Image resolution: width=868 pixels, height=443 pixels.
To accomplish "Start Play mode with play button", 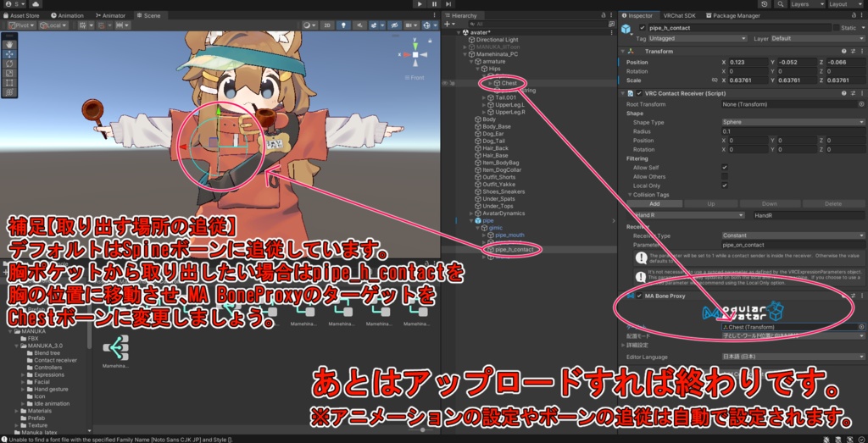I will pyautogui.click(x=420, y=4).
